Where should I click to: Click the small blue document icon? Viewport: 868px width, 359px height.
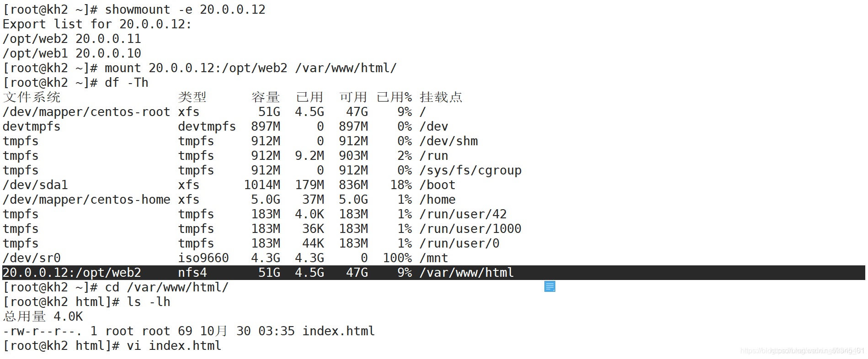point(550,286)
